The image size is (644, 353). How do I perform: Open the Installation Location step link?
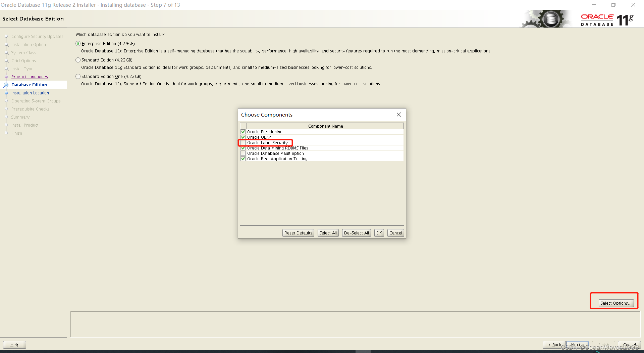coord(30,93)
